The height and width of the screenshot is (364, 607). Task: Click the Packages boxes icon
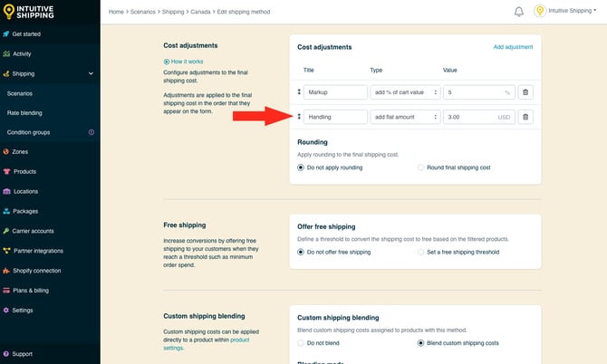[x=6, y=211]
